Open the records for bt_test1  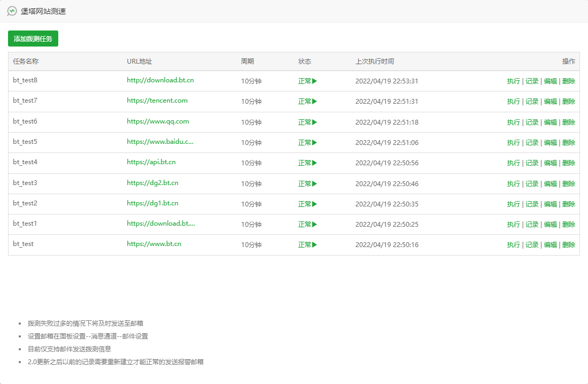point(532,224)
